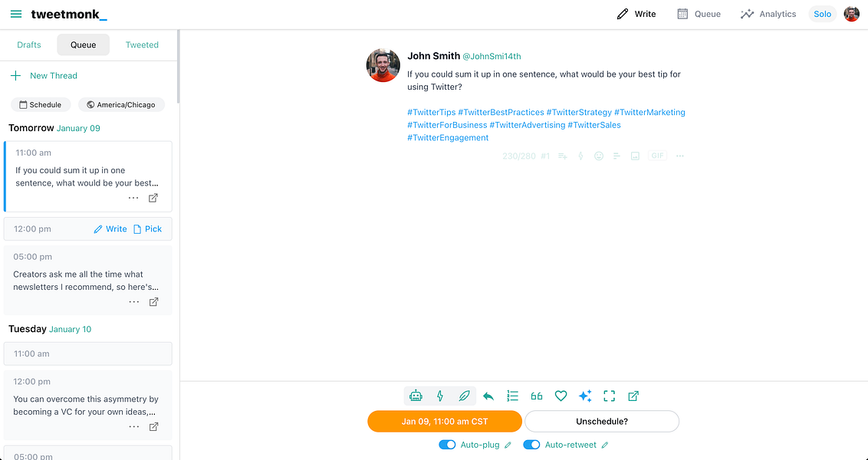The width and height of the screenshot is (868, 460).
Task: Select the feather writing tool
Action: point(464,396)
